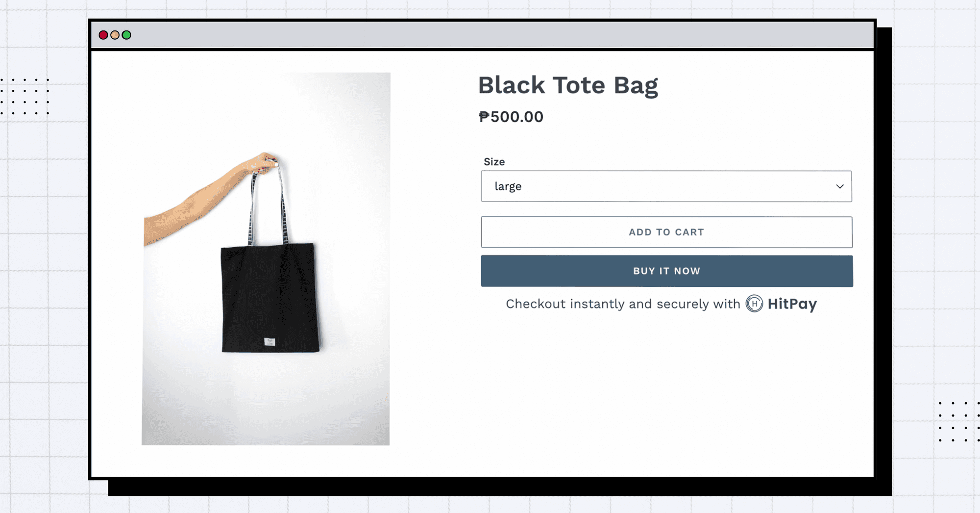
Task: Open the Size dropdown showing large
Action: (x=666, y=186)
